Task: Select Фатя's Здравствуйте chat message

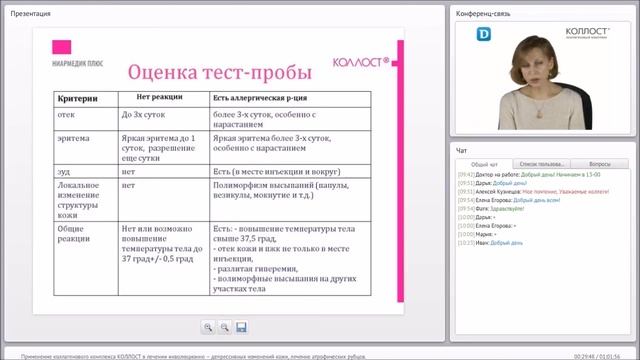Action: click(x=491, y=209)
